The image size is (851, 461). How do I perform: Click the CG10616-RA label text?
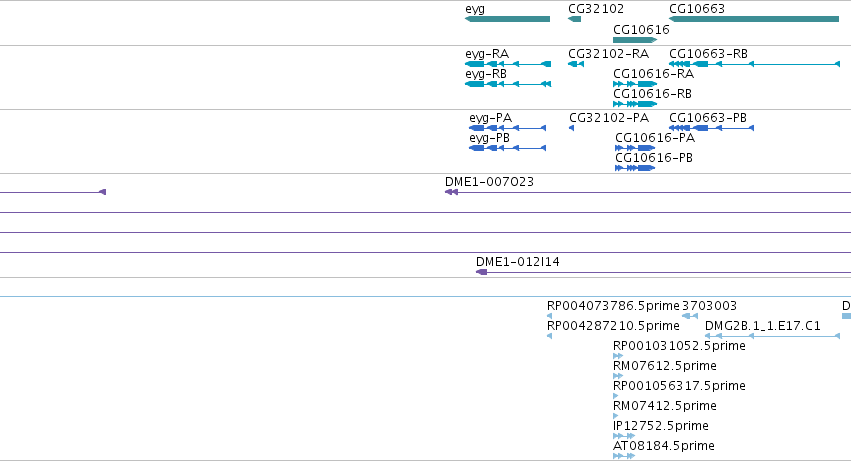[x=653, y=74]
